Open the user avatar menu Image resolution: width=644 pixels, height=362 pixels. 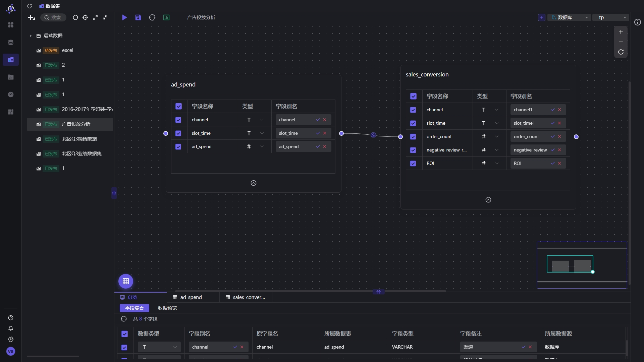coord(11,351)
